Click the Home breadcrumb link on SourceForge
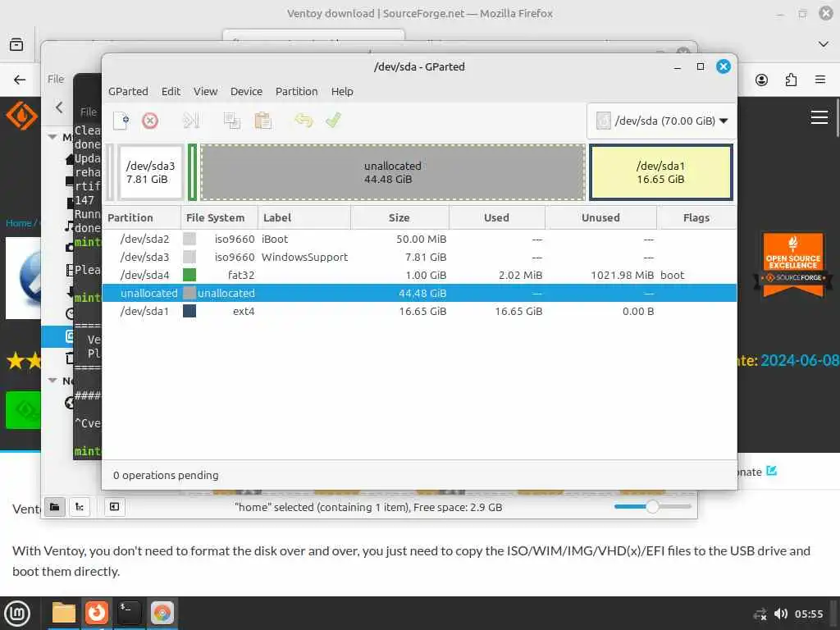 pos(19,223)
